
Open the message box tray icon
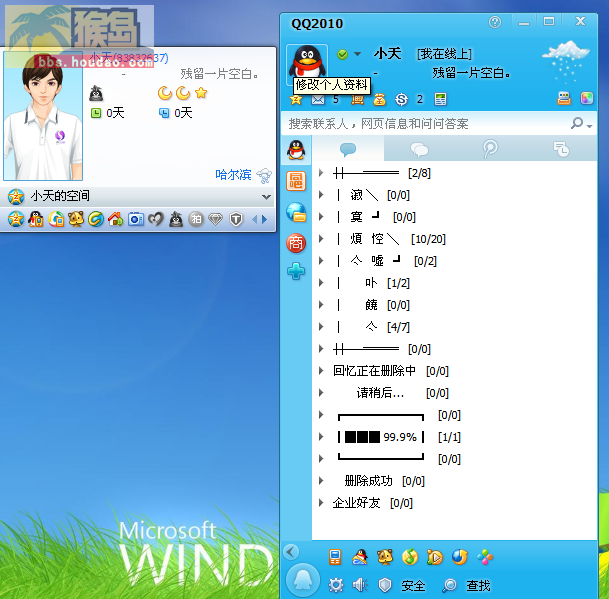[564, 99]
